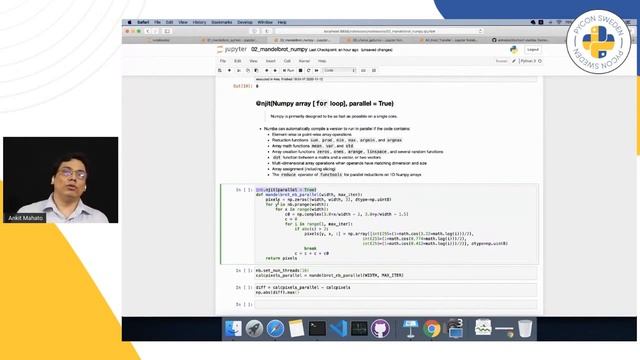Open the Jupyter Help menu
640x360 pixels.
click(x=322, y=61)
